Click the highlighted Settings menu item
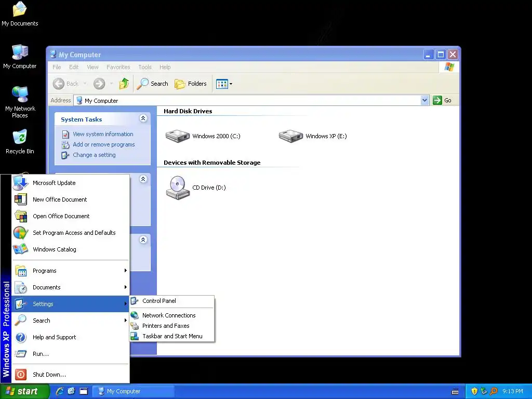This screenshot has height=399, width=532. [x=71, y=304]
